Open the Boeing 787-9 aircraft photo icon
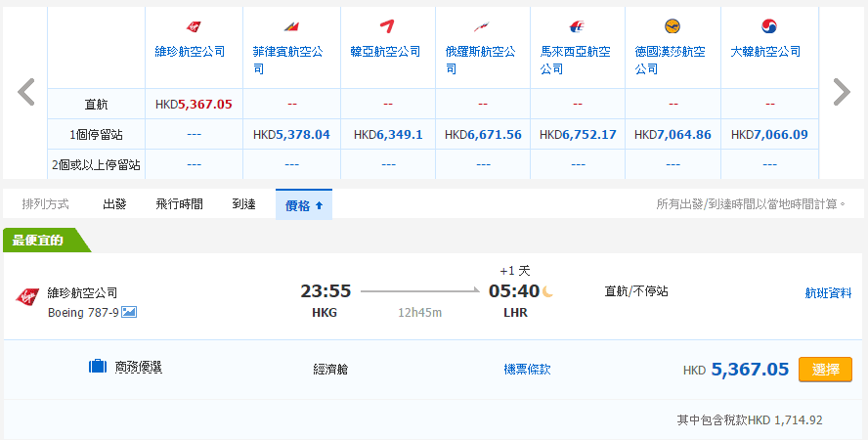The height and width of the screenshot is (440, 868). click(x=129, y=312)
